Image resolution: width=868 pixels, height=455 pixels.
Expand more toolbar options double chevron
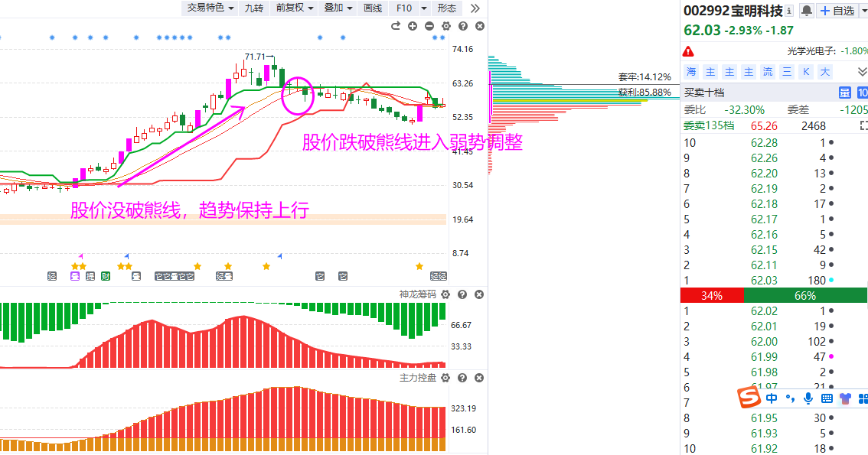(x=475, y=8)
